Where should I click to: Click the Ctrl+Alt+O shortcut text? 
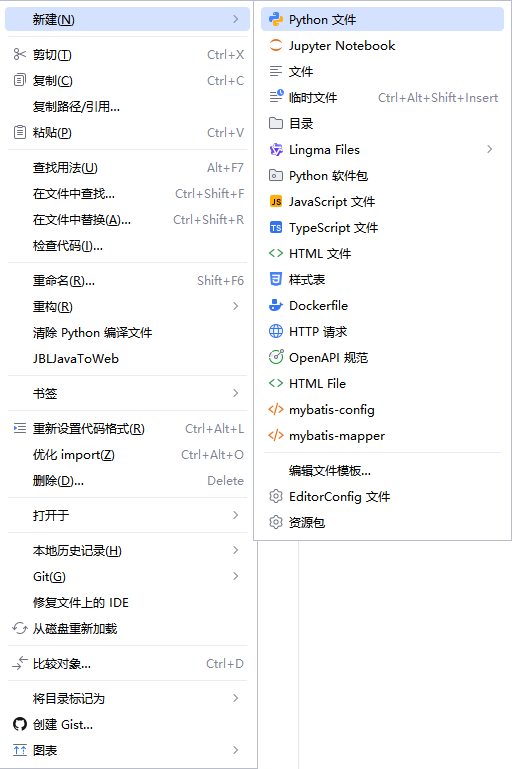point(212,455)
